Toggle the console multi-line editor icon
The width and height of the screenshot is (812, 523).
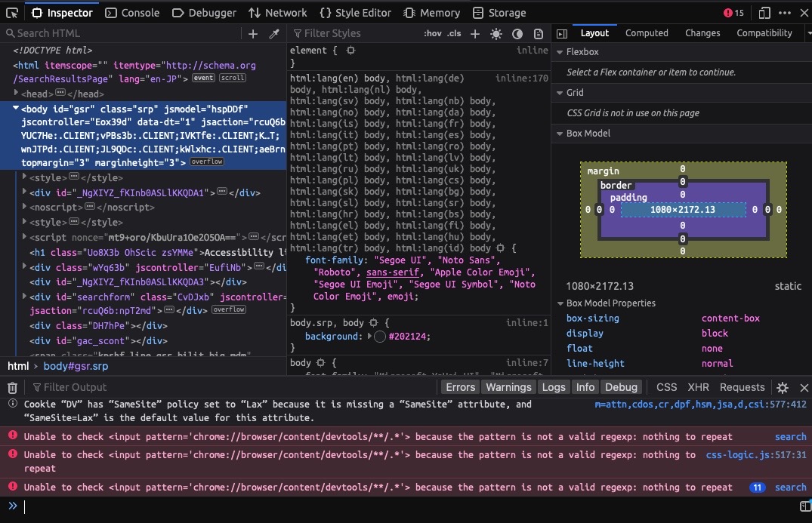point(805,506)
